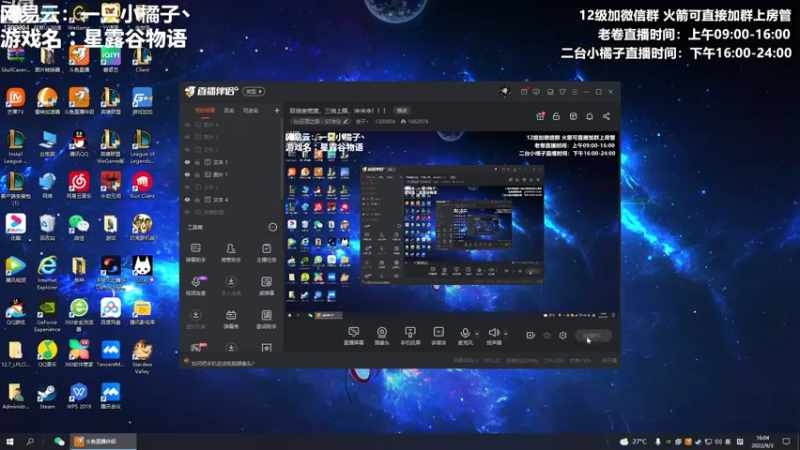Click the share icon above the preview
Viewport: 800px width, 450px height.
pyautogui.click(x=606, y=116)
